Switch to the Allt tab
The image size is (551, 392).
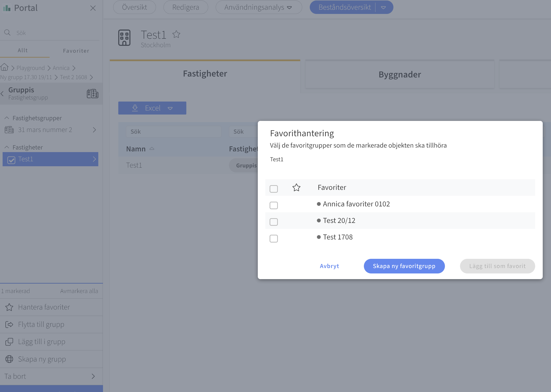coord(23,51)
